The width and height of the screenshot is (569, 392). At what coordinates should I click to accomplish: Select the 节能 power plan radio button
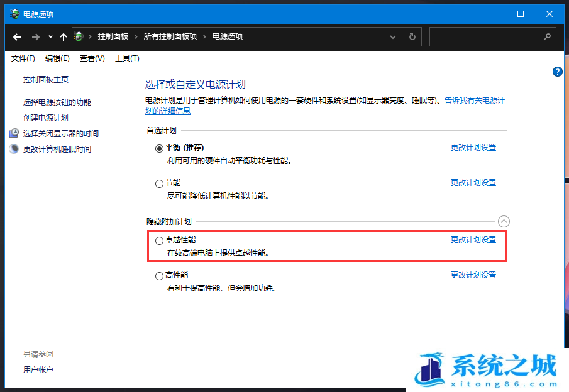(159, 183)
